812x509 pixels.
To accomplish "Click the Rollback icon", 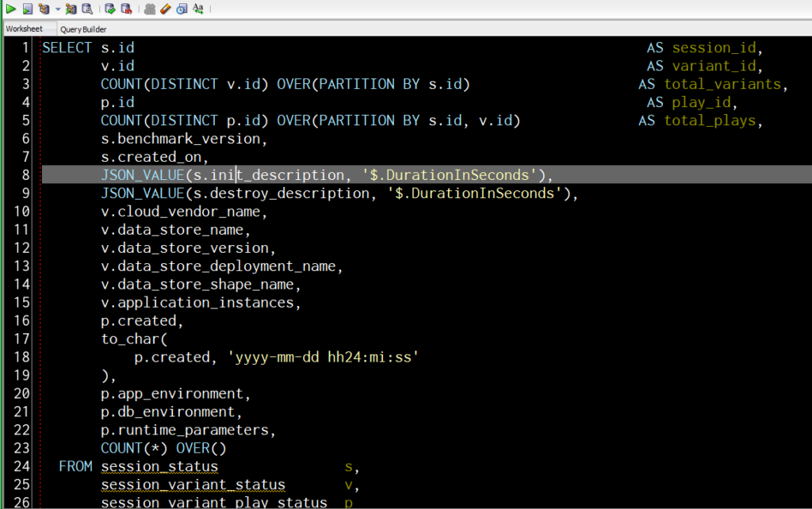I will [x=125, y=9].
